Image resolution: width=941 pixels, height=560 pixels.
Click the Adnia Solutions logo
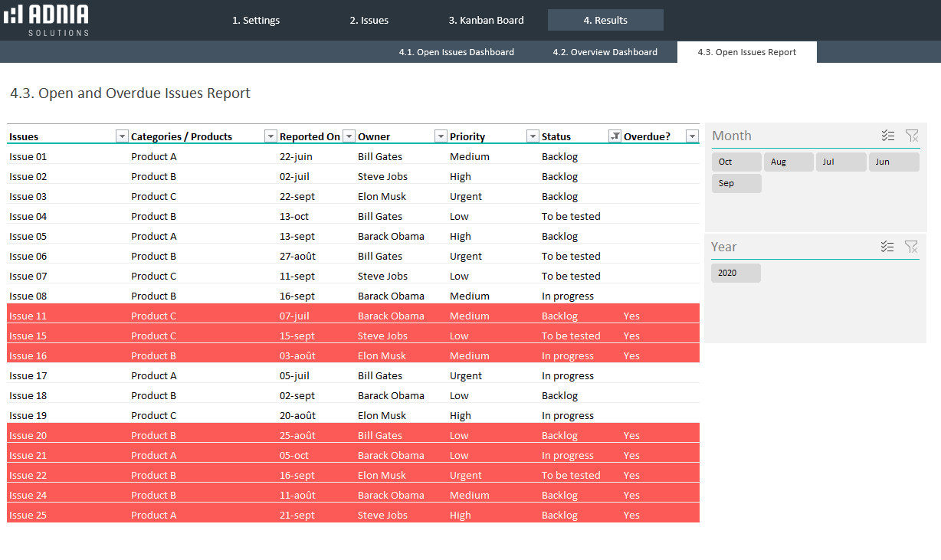coord(46,20)
